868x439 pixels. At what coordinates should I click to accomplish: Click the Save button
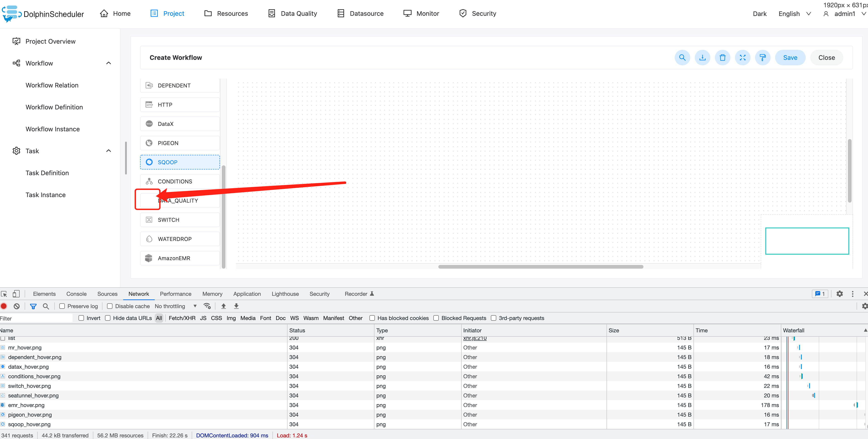(790, 58)
